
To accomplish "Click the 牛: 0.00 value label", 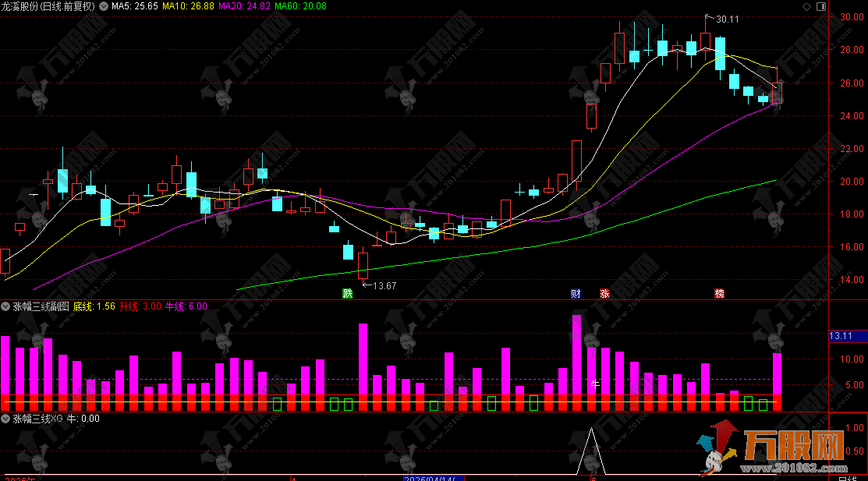I will [x=83, y=419].
